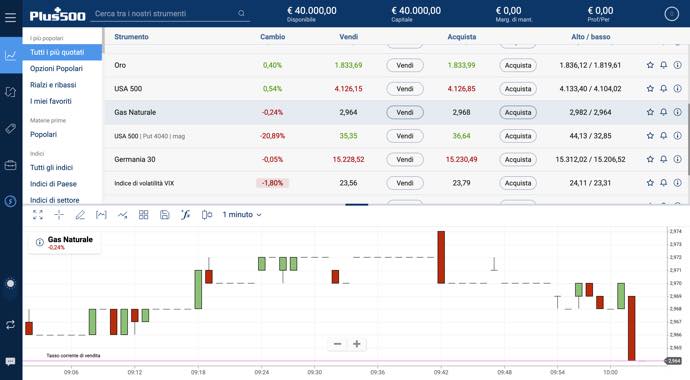Select the crosshair cursor tool
Screen dimensions: 690x380
59,215
